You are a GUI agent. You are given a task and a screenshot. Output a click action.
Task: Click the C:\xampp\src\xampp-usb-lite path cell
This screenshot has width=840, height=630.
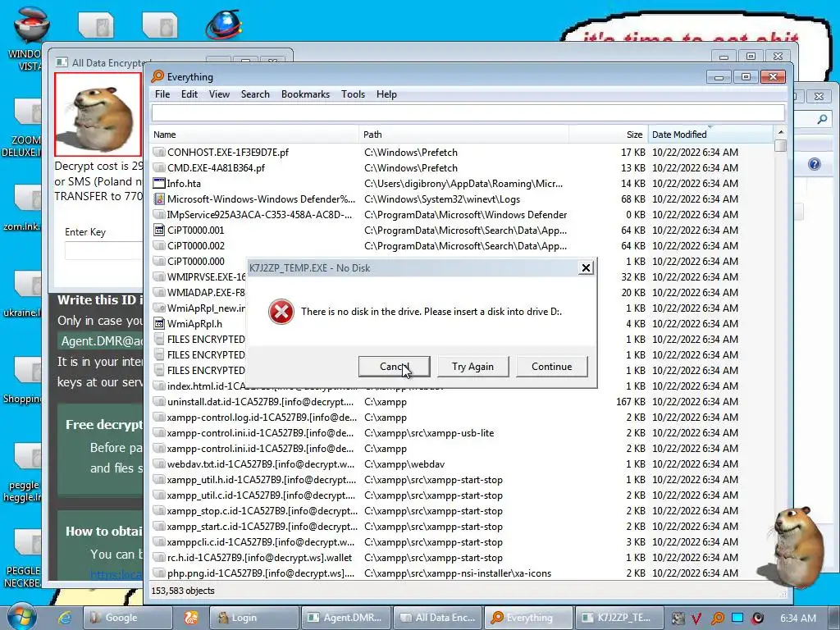429,433
